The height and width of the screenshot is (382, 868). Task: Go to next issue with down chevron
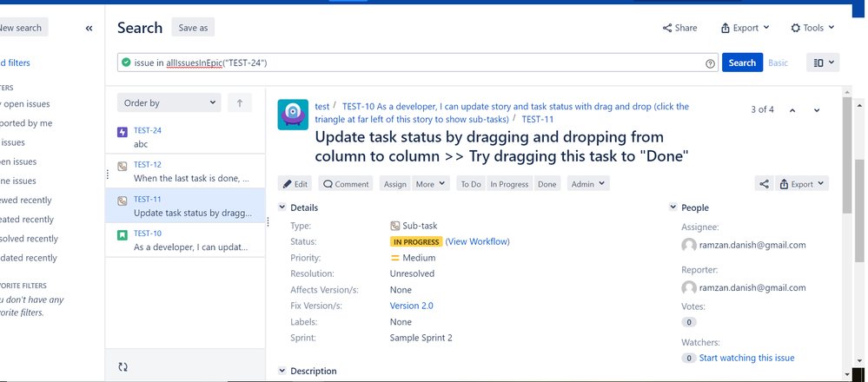click(817, 110)
